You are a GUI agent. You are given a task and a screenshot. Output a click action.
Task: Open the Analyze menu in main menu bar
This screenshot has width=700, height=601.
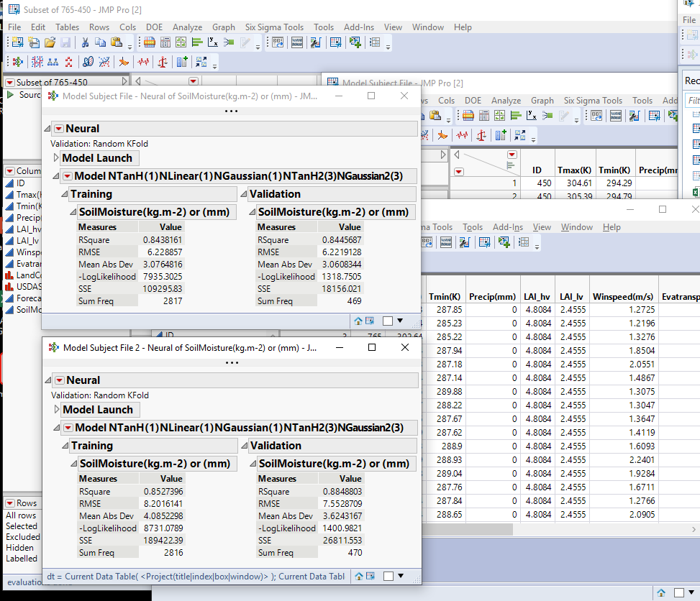(x=187, y=27)
